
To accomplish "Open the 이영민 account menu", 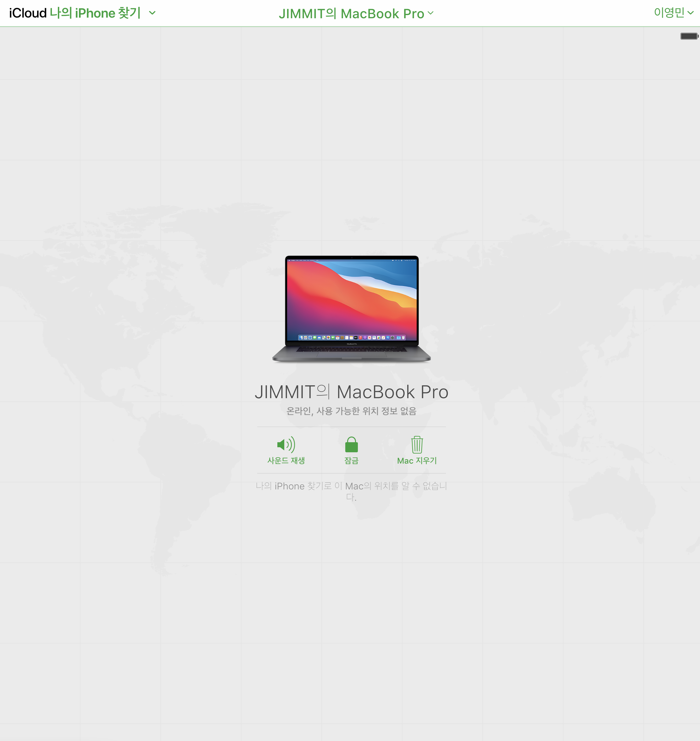I will coord(669,12).
